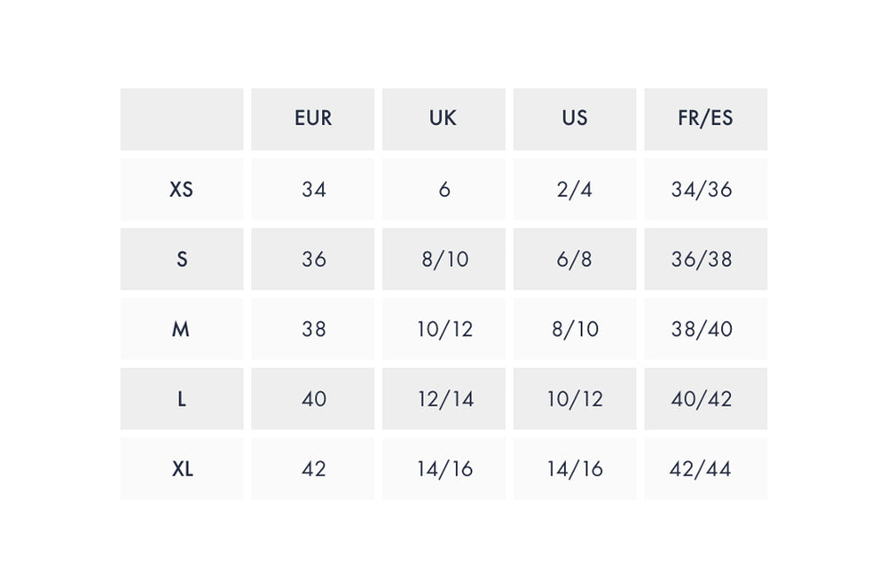
Task: Select the FR/ES 34/36 cell
Action: point(705,189)
